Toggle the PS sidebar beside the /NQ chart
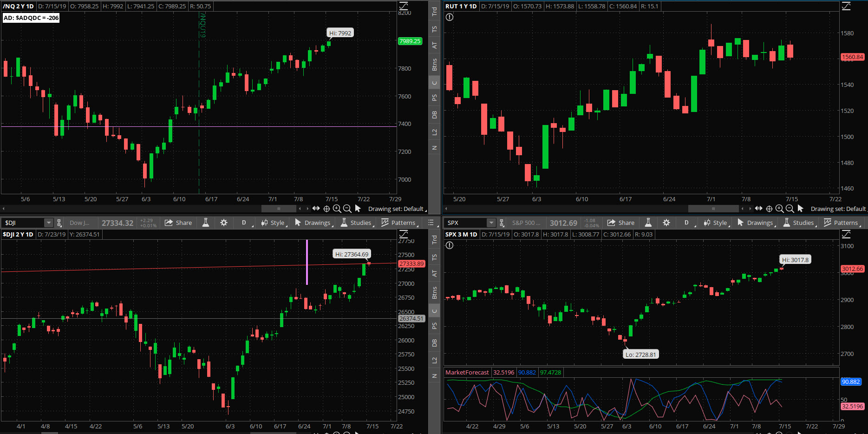This screenshot has width=868, height=434. pyautogui.click(x=434, y=98)
